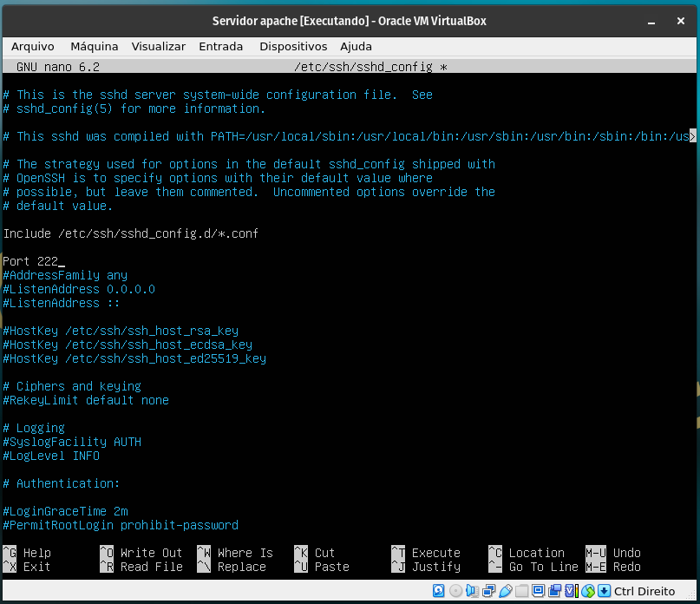Open the Ajuda menu
700x604 pixels.
[x=357, y=46]
